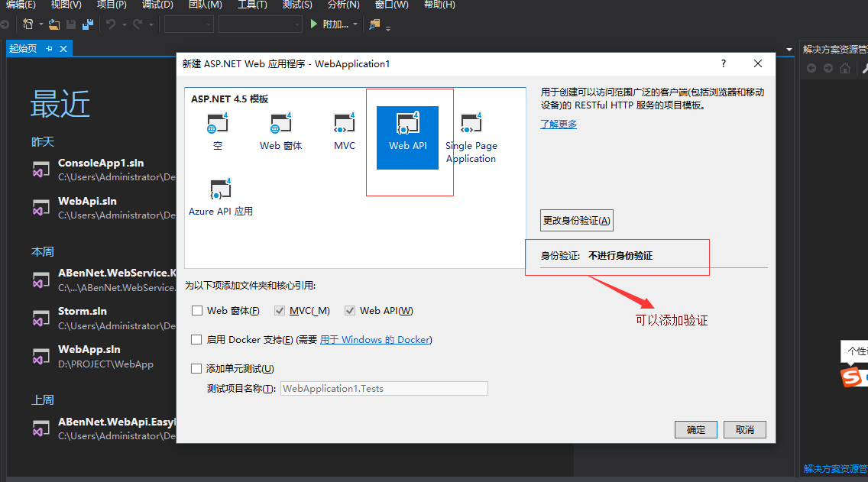This screenshot has width=868, height=482.
Task: Click the green Attach (附加) play icon
Action: 314,24
